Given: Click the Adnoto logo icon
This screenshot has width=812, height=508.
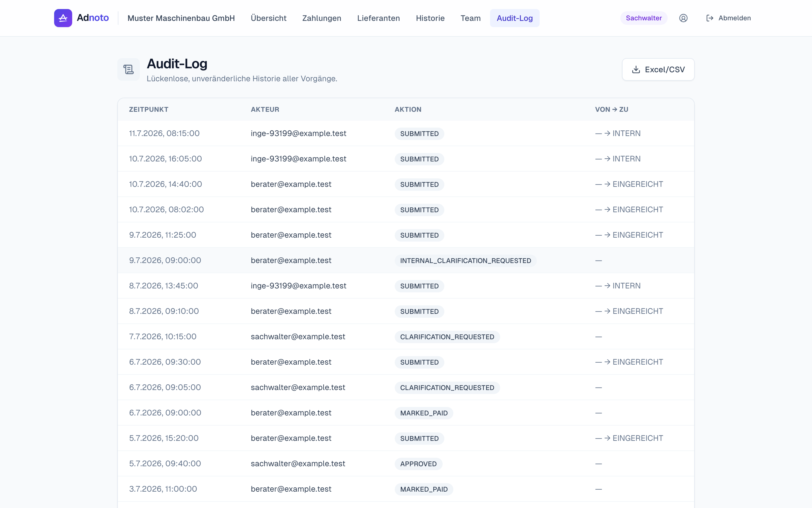Looking at the screenshot, I should [63, 18].
